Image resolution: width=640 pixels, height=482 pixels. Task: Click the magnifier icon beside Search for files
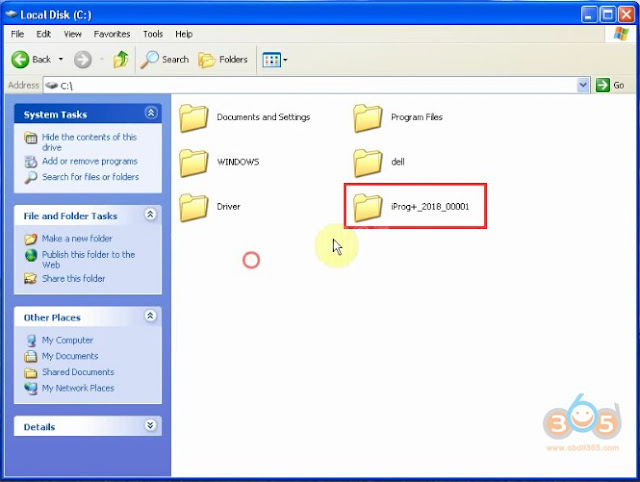point(31,178)
